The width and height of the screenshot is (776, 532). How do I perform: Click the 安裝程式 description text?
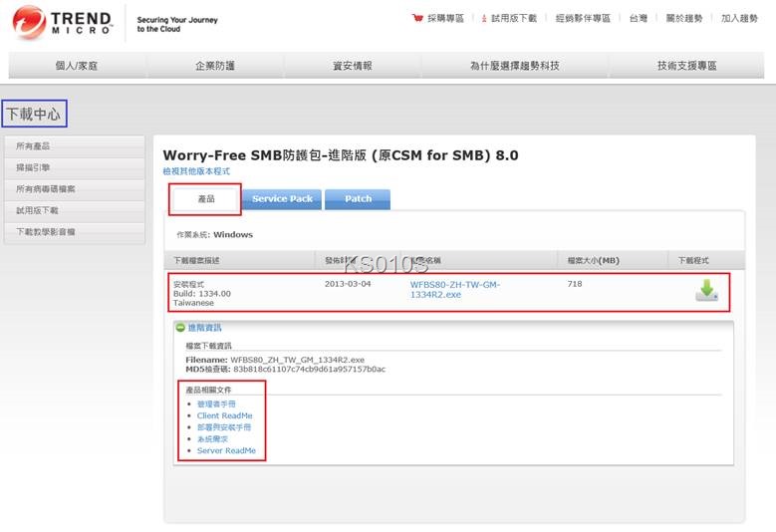(x=188, y=285)
